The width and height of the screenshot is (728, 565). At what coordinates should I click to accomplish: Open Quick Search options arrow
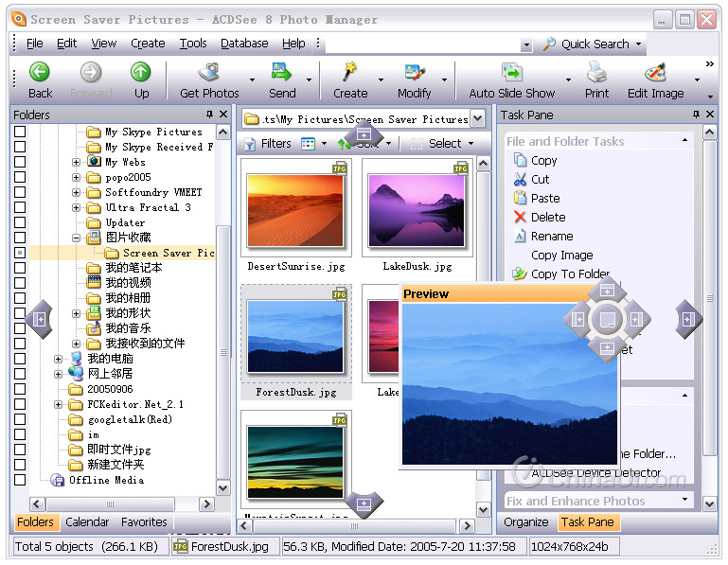tap(639, 44)
